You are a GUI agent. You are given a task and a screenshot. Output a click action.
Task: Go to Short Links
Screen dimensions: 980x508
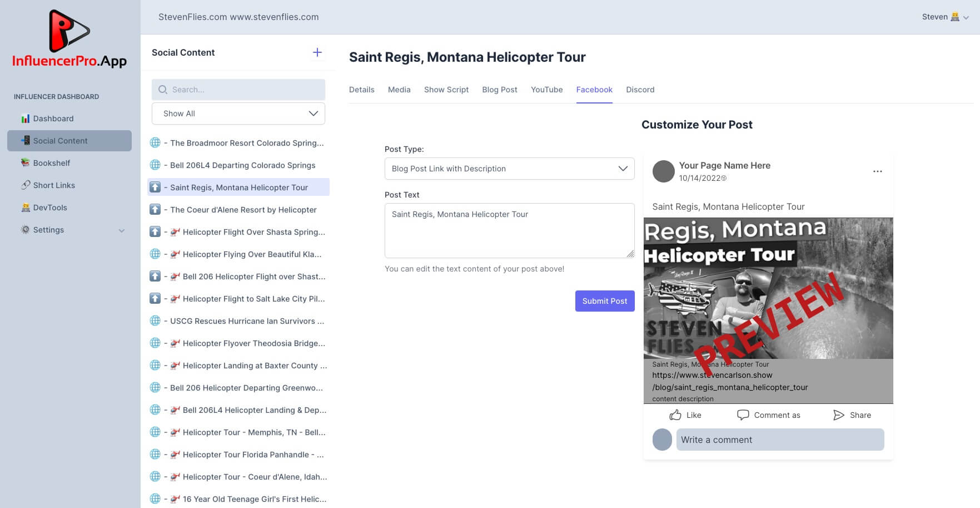pos(53,185)
